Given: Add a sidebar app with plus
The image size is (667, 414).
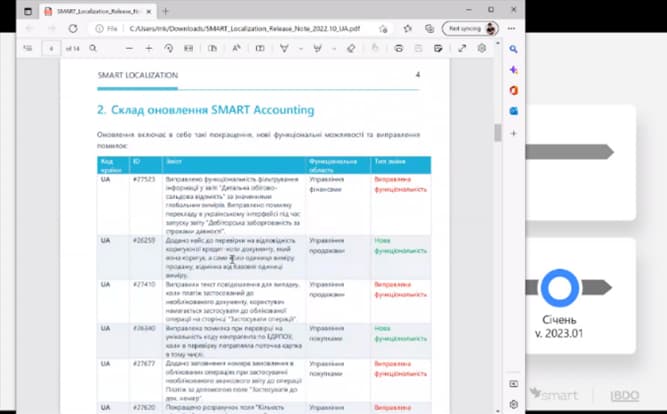Looking at the screenshot, I should [x=513, y=133].
